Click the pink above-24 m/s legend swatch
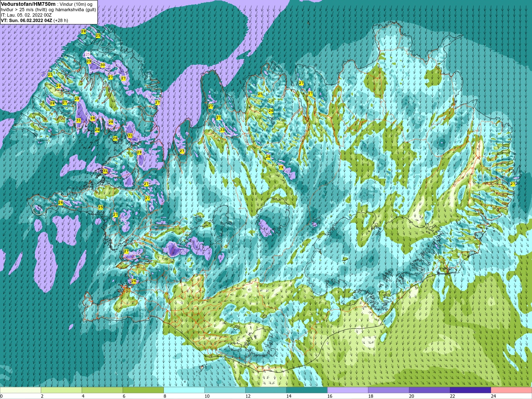This screenshot has height=399, width=532. [512, 390]
